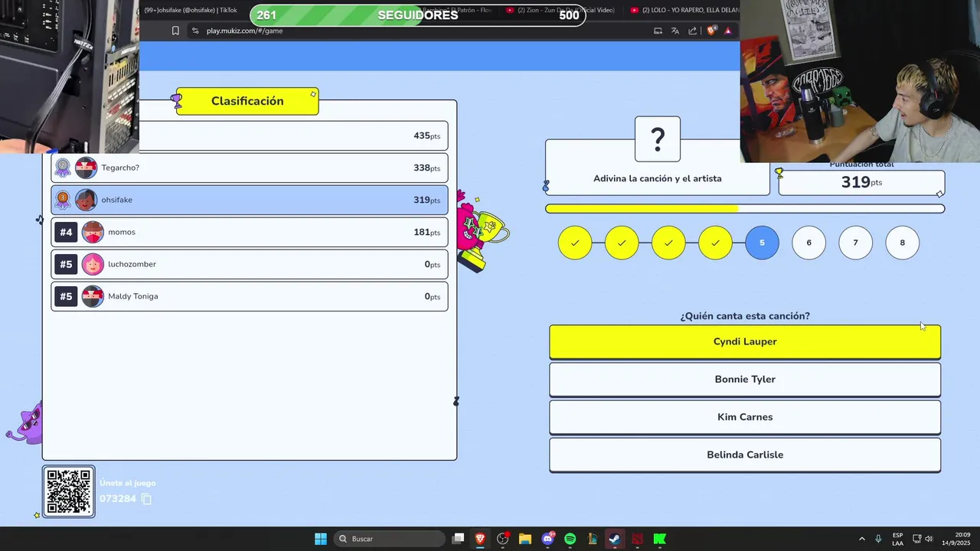Image resolution: width=980 pixels, height=551 pixels.
Task: Click the trophy mascot character
Action: pyautogui.click(x=481, y=230)
